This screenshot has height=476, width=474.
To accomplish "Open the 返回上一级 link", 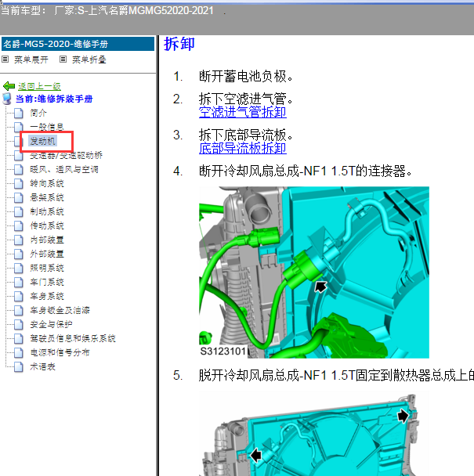I will click(x=39, y=86).
